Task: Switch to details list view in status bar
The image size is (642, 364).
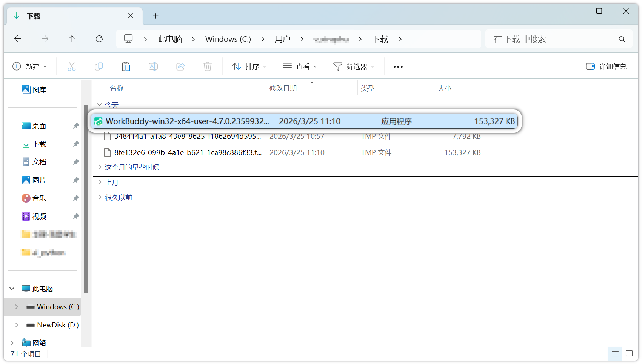Action: 615,354
